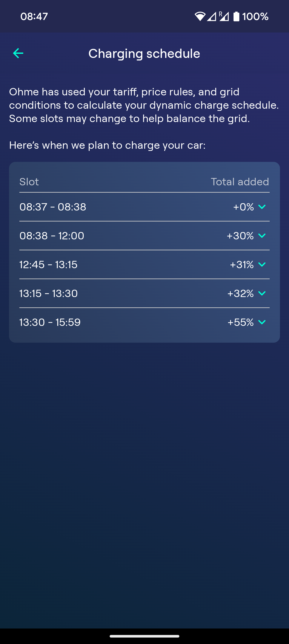The width and height of the screenshot is (289, 644).
Task: Tap the first mobile signal icon
Action: (x=212, y=17)
